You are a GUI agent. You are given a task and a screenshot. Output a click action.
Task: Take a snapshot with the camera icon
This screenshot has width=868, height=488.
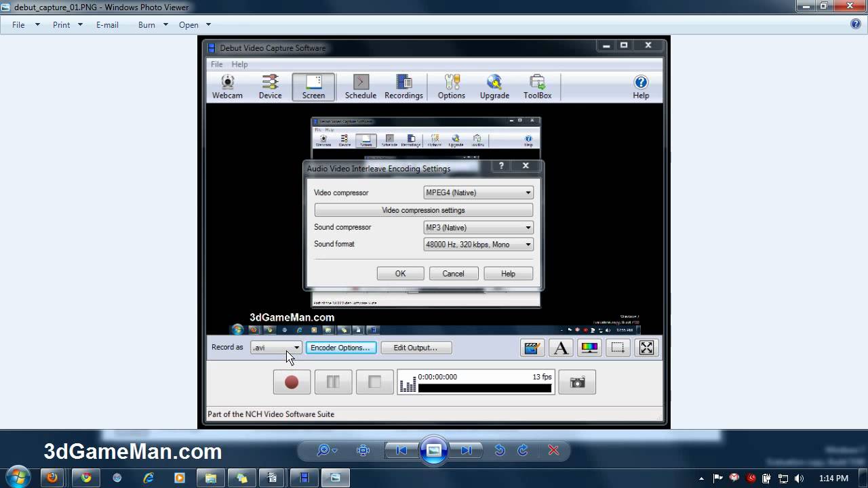(577, 382)
